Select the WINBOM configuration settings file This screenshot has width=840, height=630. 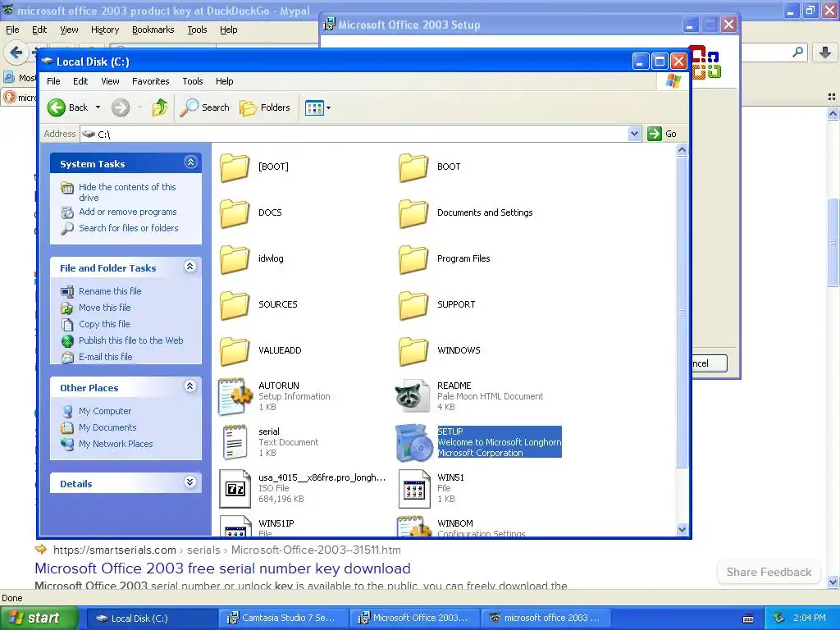414,526
